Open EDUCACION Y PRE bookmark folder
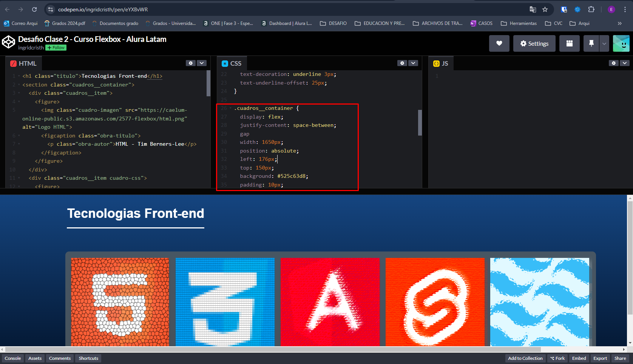This screenshot has height=364, width=633. point(380,23)
